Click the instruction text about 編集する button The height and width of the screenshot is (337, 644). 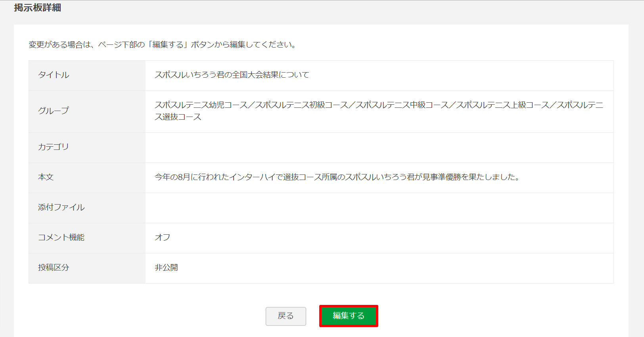163,45
